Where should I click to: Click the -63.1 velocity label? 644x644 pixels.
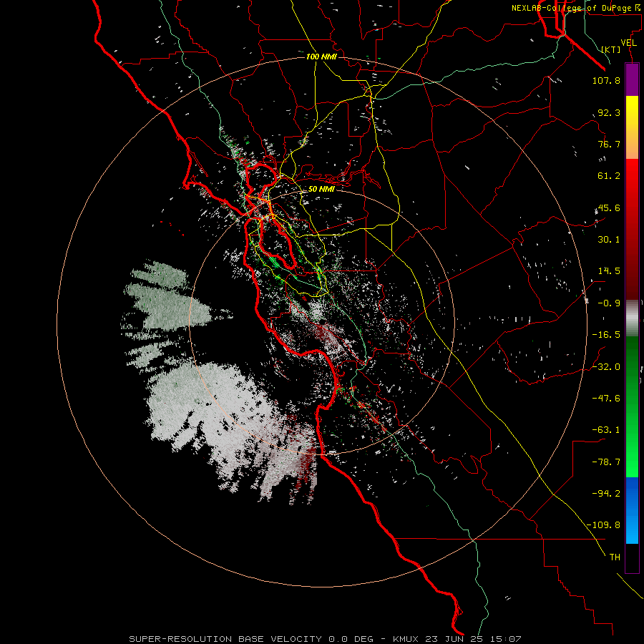point(606,430)
